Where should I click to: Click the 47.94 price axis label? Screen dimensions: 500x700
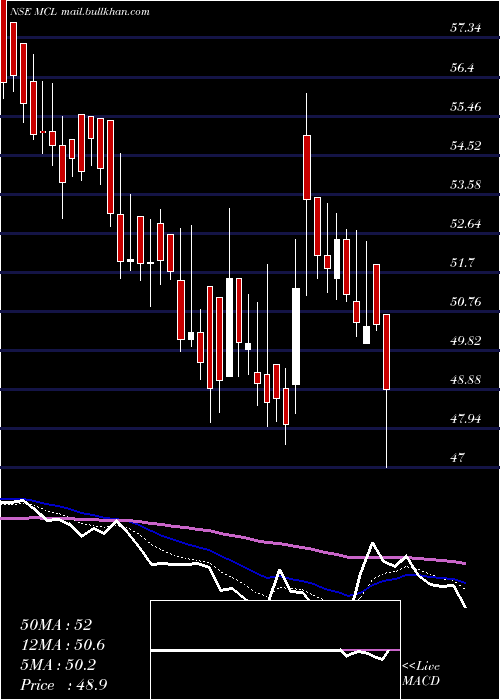click(465, 419)
